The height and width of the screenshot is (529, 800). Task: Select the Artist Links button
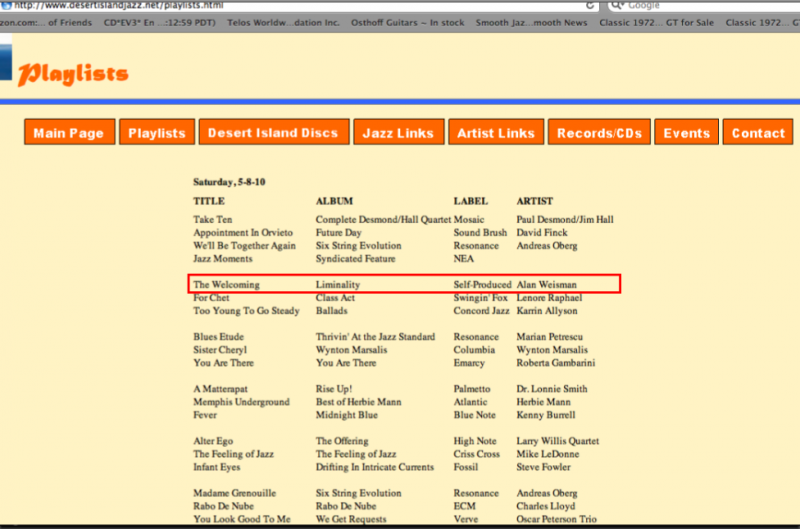coord(496,133)
